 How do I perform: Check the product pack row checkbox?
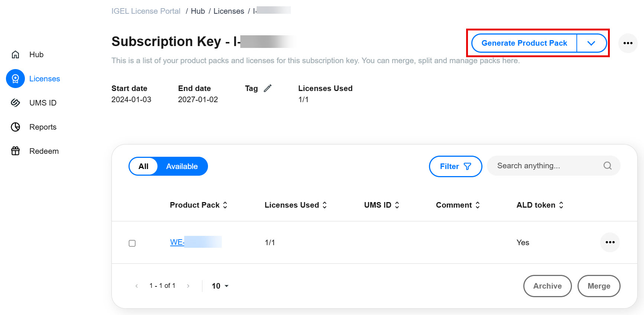click(132, 243)
